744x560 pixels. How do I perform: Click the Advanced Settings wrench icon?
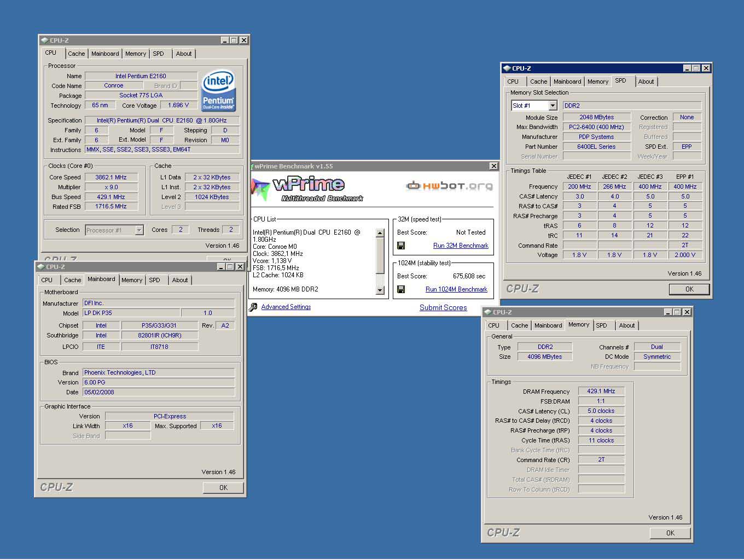[253, 307]
